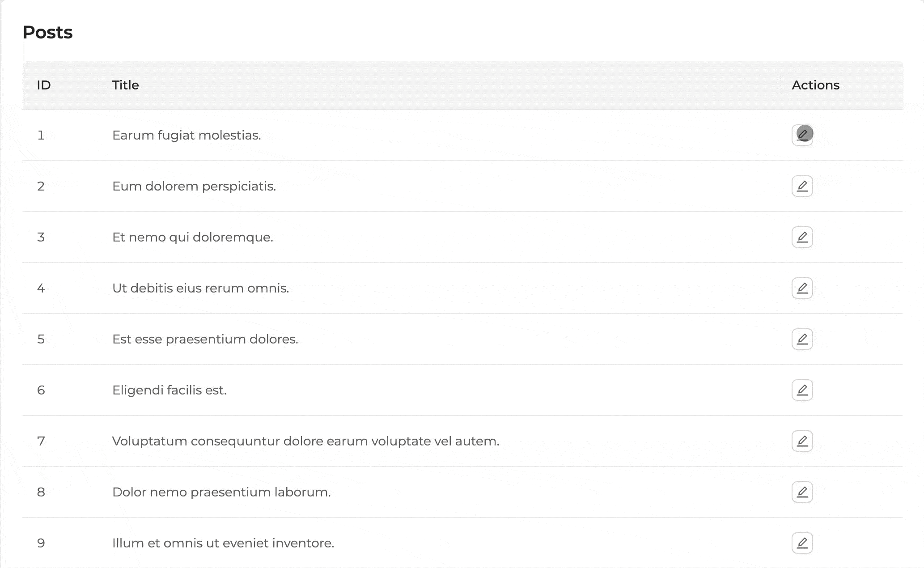Image resolution: width=924 pixels, height=568 pixels.
Task: Select ID cell number 2
Action: point(41,186)
